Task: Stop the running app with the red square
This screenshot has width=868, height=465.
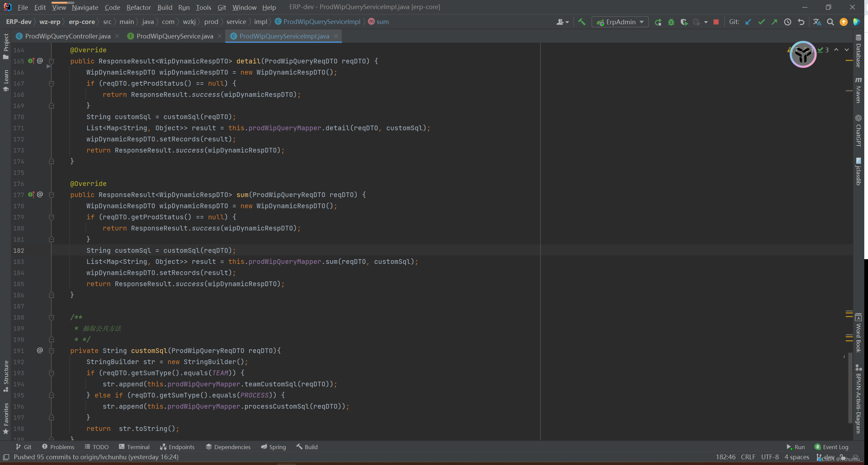Action: [716, 22]
